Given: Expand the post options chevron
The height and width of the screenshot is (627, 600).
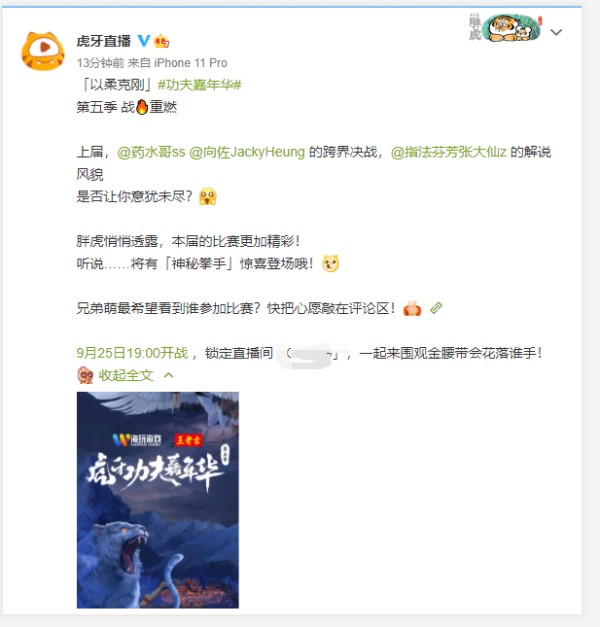Looking at the screenshot, I should [556, 32].
